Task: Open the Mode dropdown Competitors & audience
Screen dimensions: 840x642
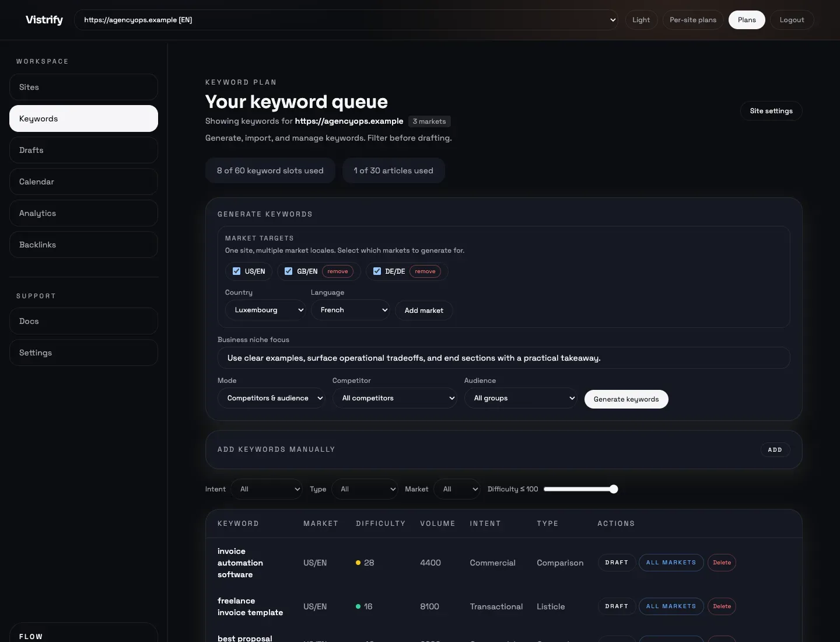Action: (x=271, y=398)
